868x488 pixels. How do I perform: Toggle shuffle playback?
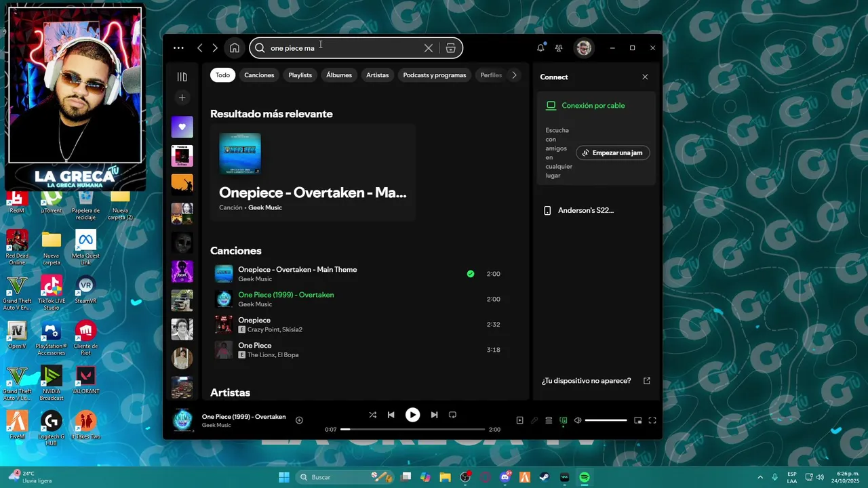372,415
